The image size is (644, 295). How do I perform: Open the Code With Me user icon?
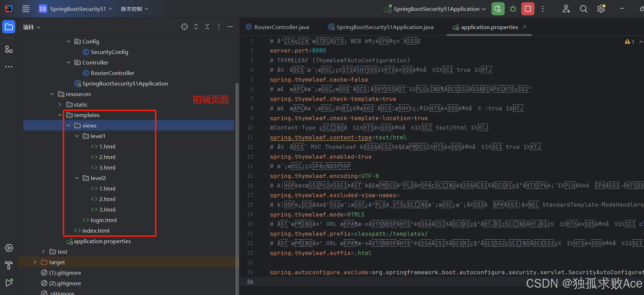(566, 9)
